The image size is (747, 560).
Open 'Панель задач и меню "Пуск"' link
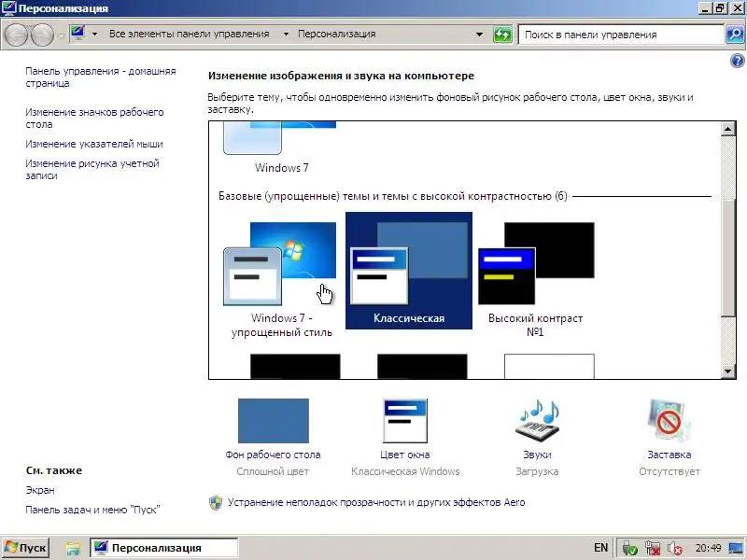(x=92, y=510)
